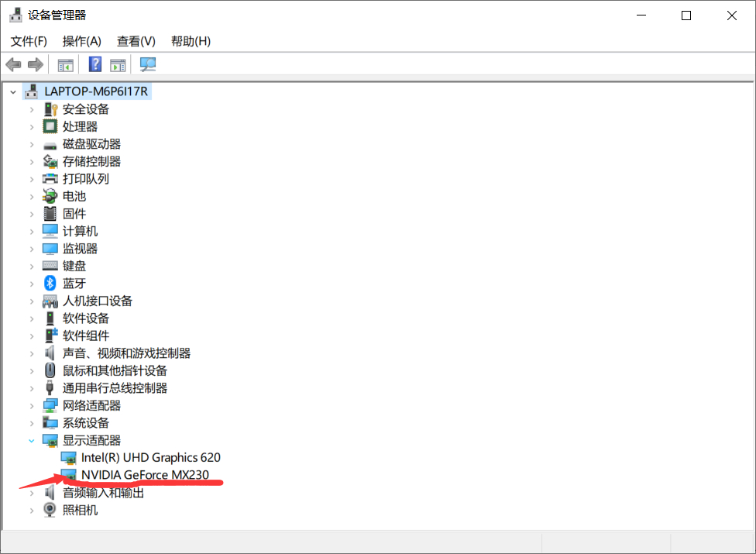Click the 设备管理器 title bar app icon
The height and width of the screenshot is (554, 756).
(x=16, y=15)
